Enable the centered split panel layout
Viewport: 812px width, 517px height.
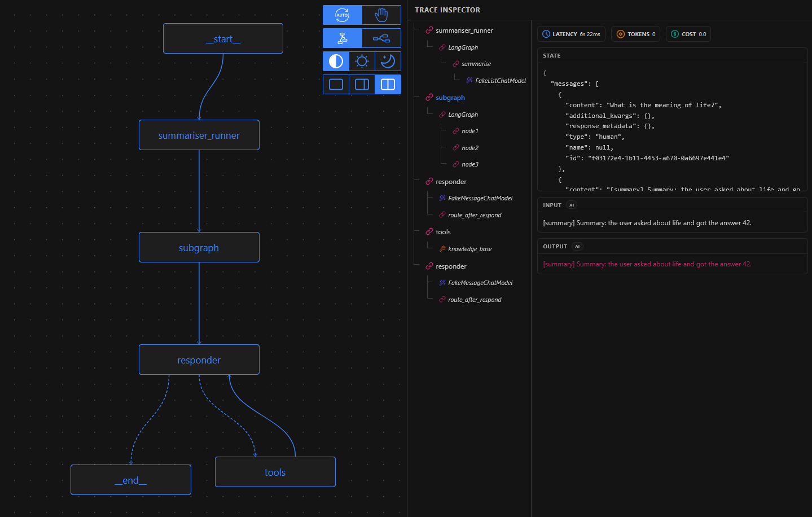pos(362,84)
